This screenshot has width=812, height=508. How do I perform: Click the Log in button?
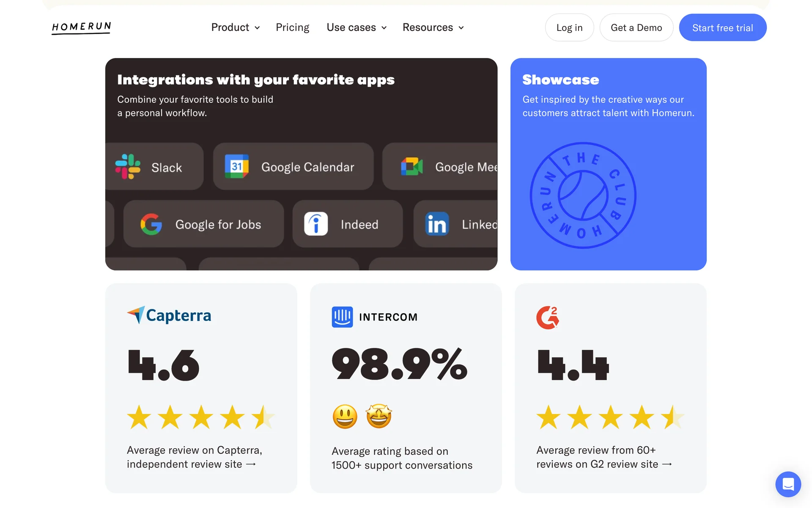(x=569, y=28)
